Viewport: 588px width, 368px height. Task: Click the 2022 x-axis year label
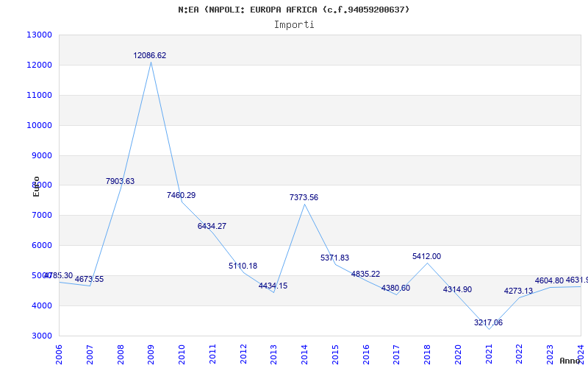tap(520, 354)
